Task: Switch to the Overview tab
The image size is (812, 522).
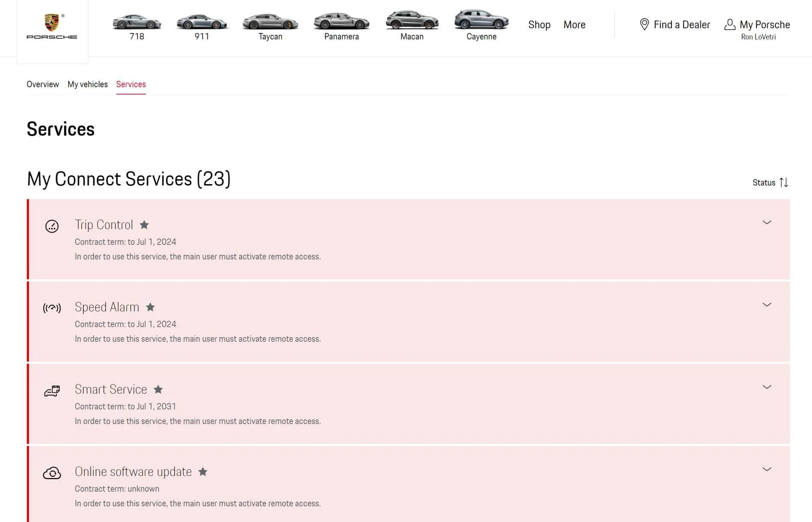Action: point(43,84)
